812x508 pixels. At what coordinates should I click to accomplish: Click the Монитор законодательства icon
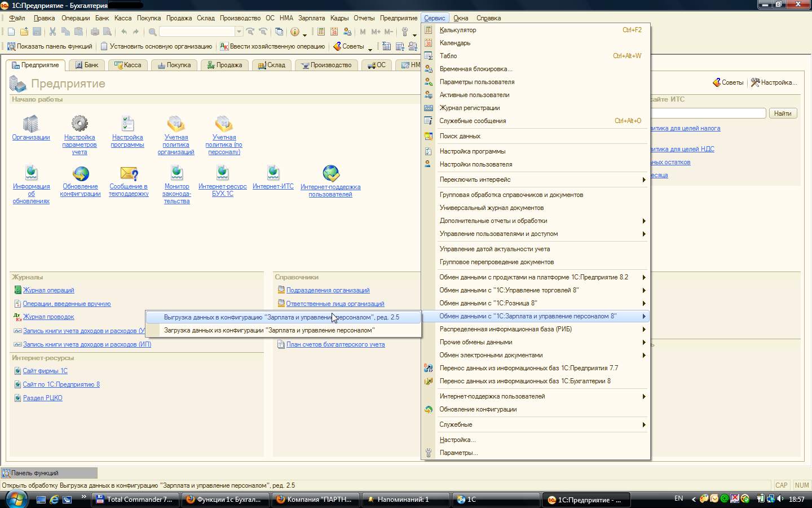[176, 173]
